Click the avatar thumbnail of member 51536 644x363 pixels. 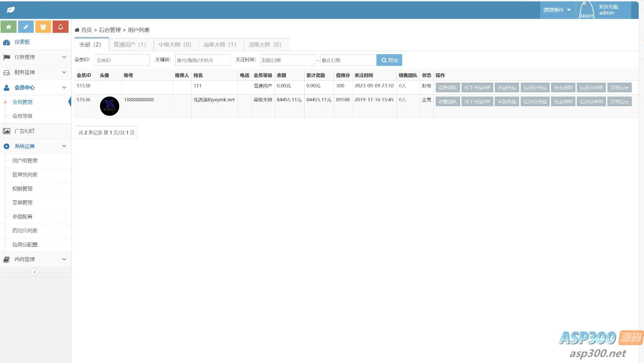110,106
